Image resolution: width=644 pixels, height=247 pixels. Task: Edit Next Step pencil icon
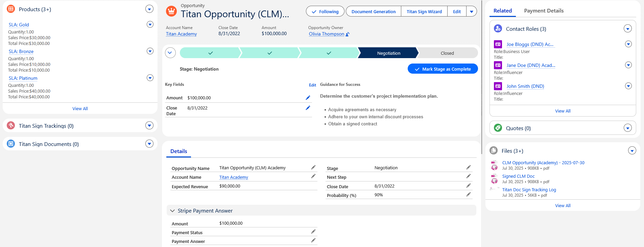click(x=469, y=176)
